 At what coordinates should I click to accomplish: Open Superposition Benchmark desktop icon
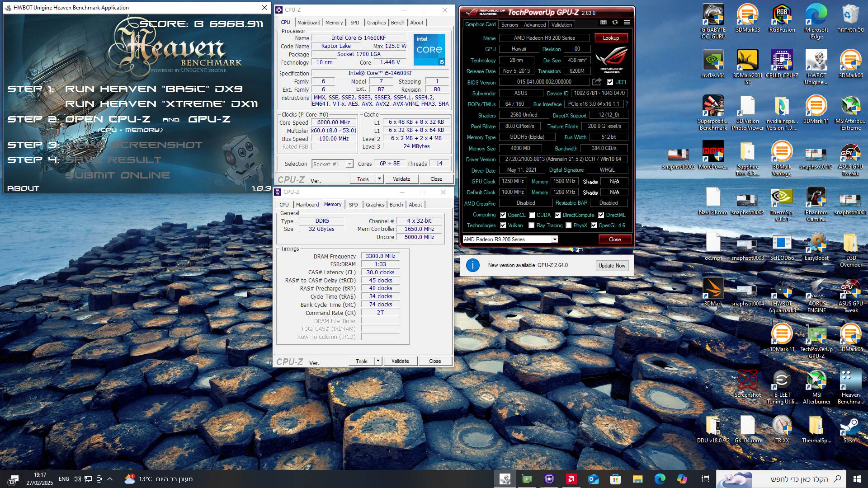point(713,113)
